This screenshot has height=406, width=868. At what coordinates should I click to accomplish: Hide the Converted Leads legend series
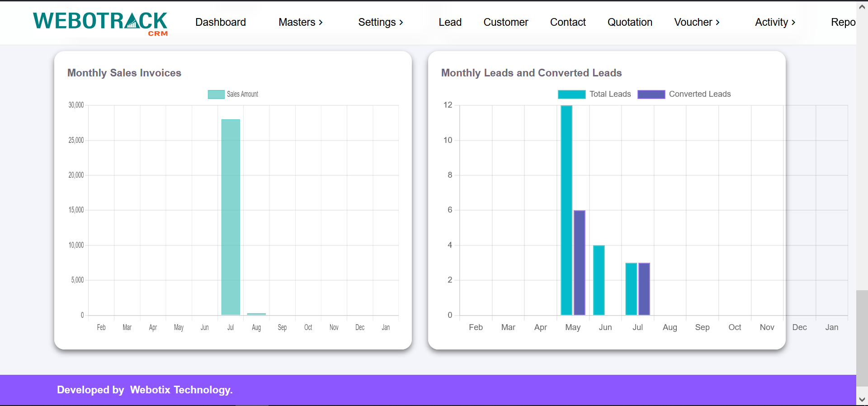(651, 94)
